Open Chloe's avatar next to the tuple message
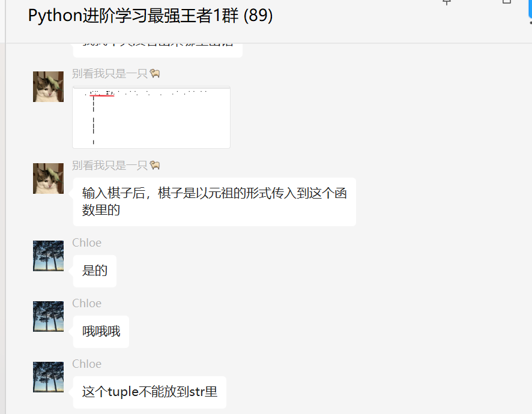 tap(48, 377)
